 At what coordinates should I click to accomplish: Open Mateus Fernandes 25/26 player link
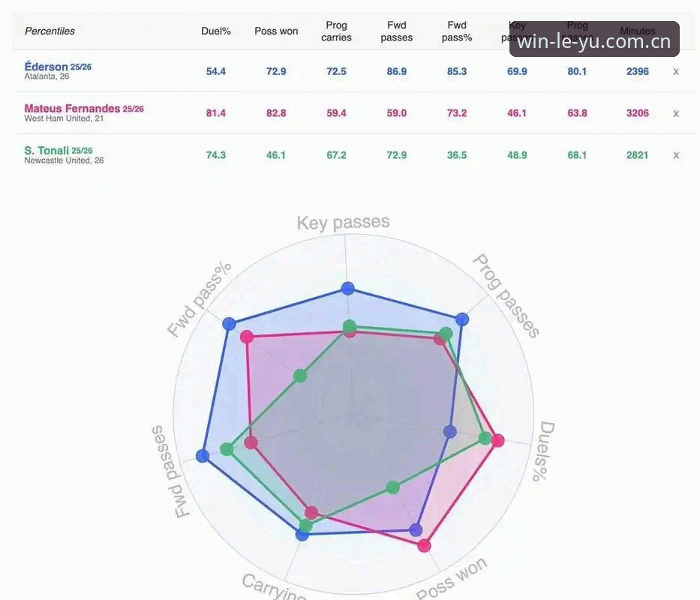coord(84,109)
